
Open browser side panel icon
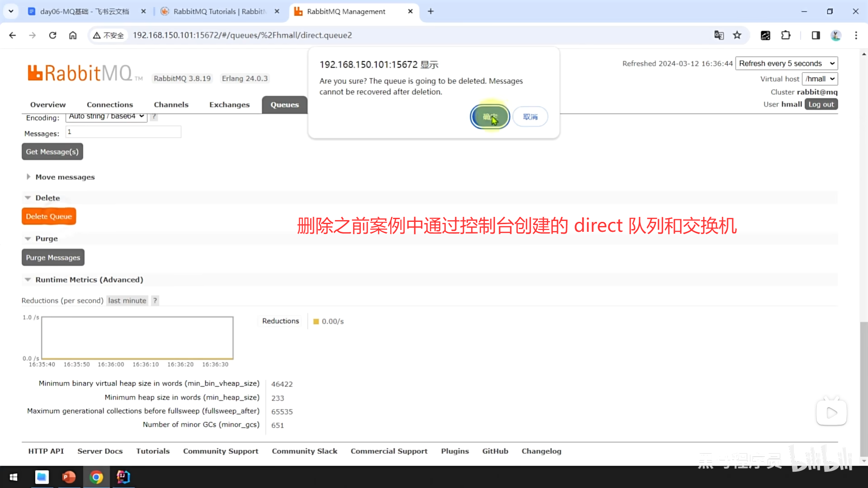816,35
